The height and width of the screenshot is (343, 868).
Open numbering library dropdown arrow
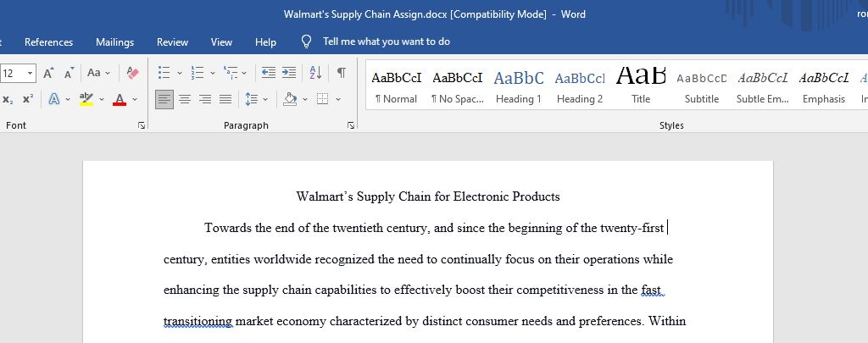point(212,73)
